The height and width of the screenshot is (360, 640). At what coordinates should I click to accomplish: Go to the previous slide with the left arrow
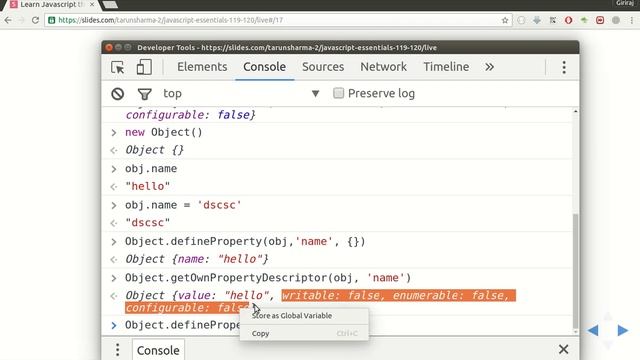pos(593,330)
